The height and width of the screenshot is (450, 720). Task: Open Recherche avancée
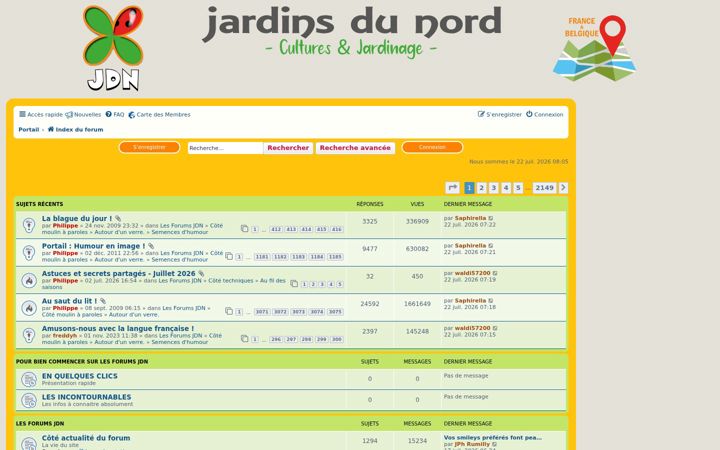355,148
